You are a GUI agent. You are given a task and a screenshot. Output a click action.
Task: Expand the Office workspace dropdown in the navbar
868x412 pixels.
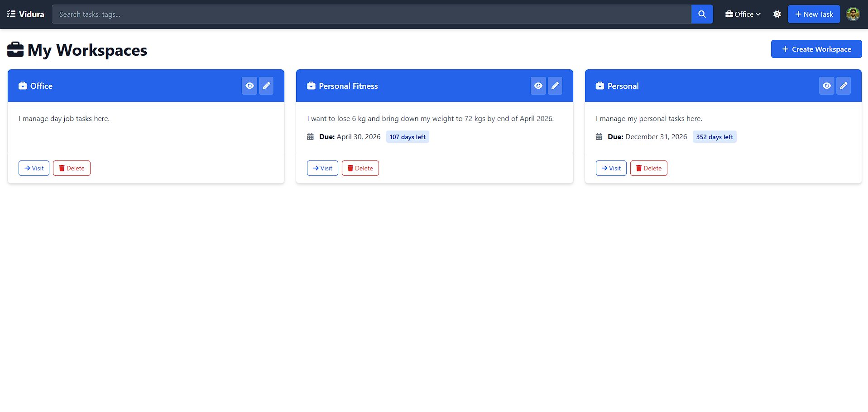point(743,14)
